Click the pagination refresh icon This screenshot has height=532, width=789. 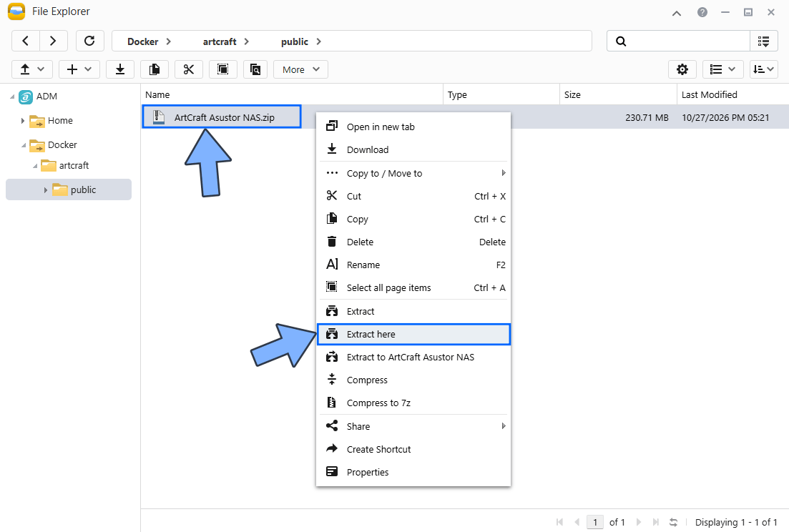(673, 522)
